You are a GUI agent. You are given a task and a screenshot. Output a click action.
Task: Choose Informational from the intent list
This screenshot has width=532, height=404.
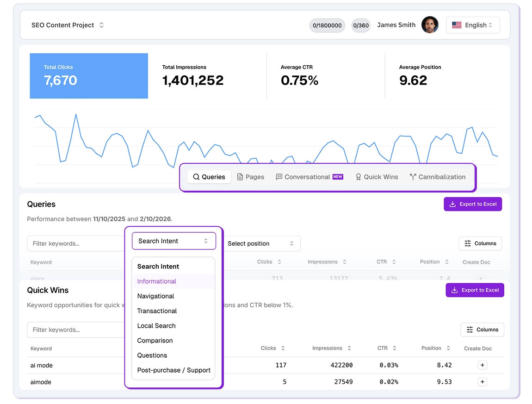[156, 281]
